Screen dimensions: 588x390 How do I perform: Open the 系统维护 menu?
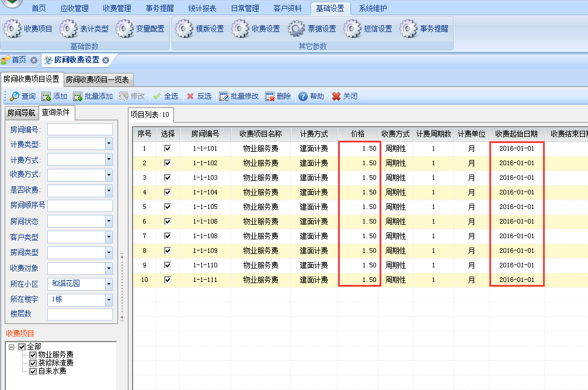click(x=373, y=8)
